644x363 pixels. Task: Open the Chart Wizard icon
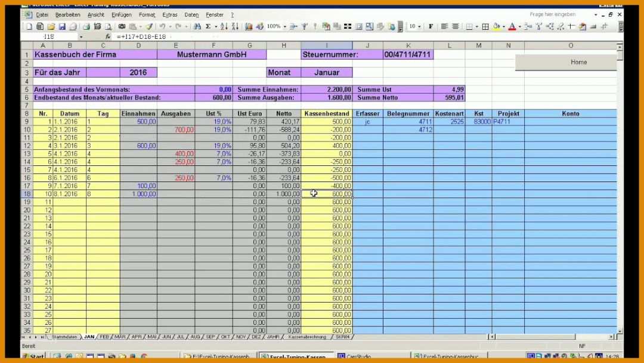pos(249,26)
